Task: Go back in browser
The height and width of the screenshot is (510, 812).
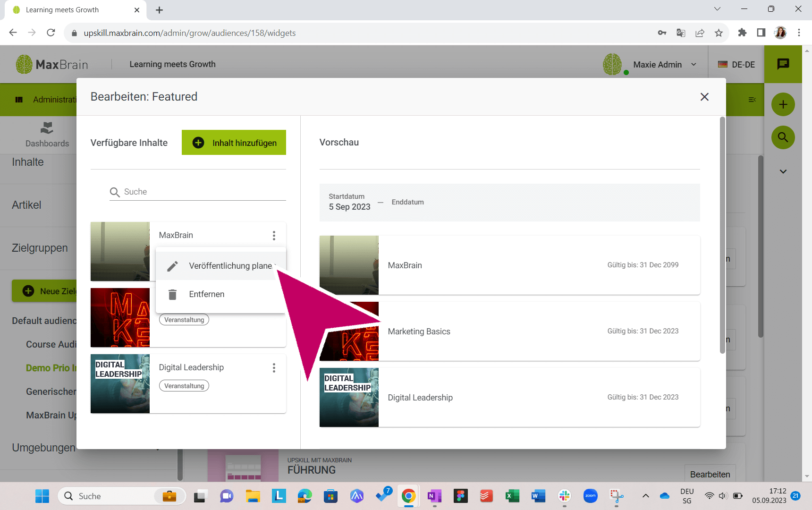Action: pos(13,33)
